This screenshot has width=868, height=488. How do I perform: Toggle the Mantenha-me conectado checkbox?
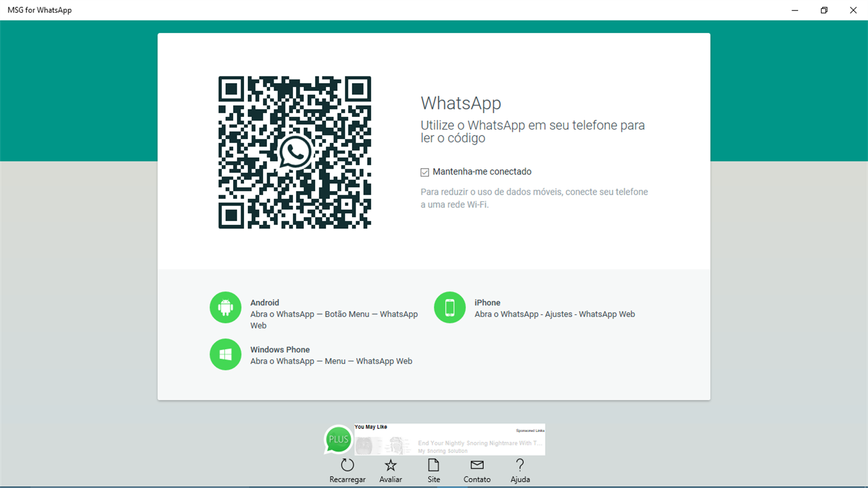pos(425,172)
